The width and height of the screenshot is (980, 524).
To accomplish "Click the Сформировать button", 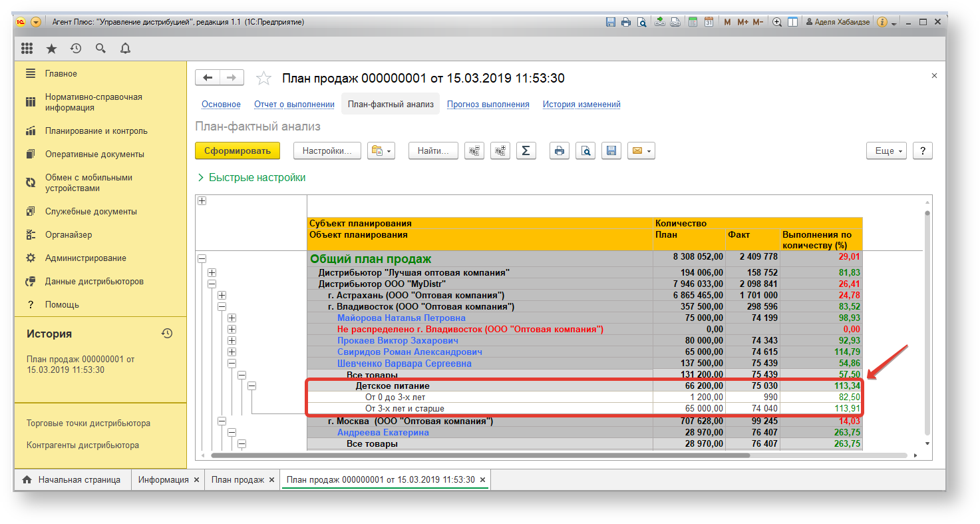I will click(238, 151).
